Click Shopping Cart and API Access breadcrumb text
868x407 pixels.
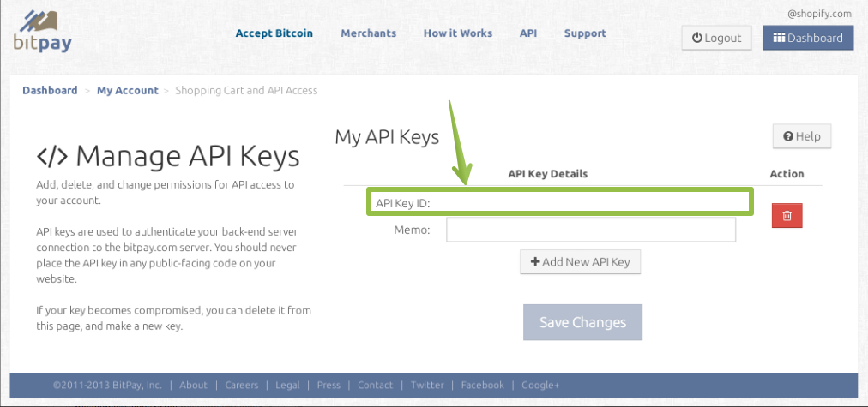[x=246, y=90]
